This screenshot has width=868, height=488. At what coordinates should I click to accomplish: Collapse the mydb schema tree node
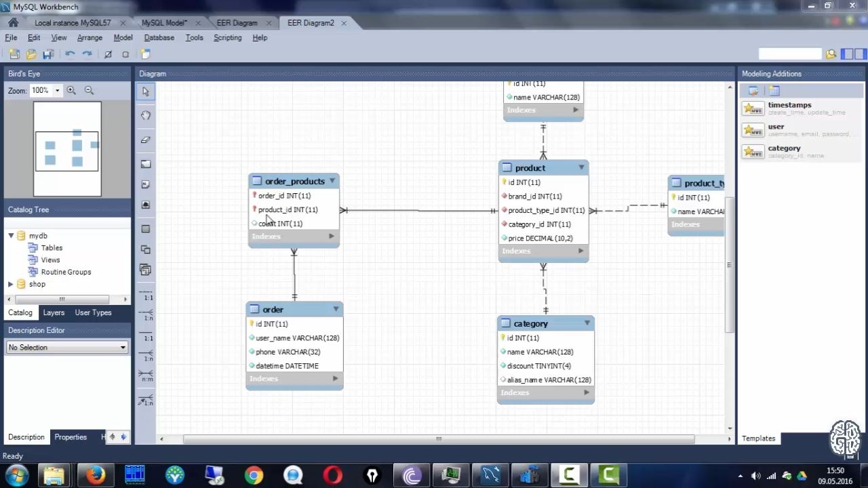[x=11, y=236]
